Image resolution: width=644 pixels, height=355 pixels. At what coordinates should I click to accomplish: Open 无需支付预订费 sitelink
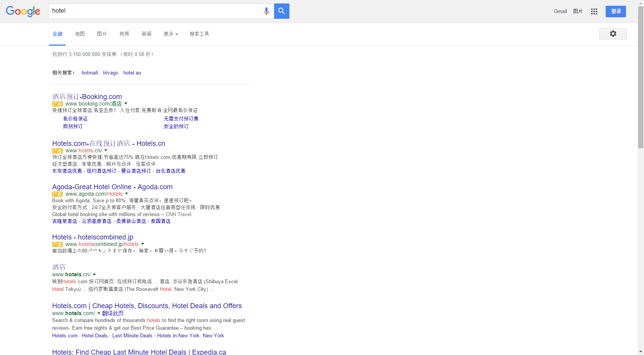pyautogui.click(x=181, y=119)
